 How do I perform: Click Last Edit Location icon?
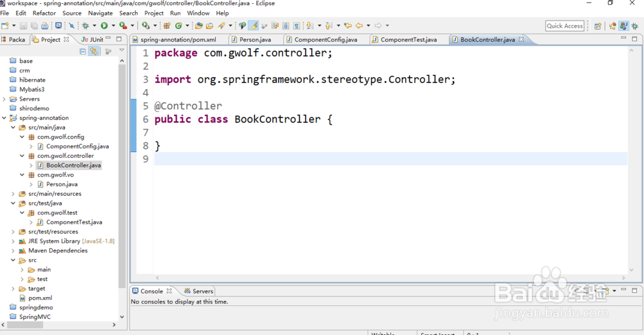[348, 26]
